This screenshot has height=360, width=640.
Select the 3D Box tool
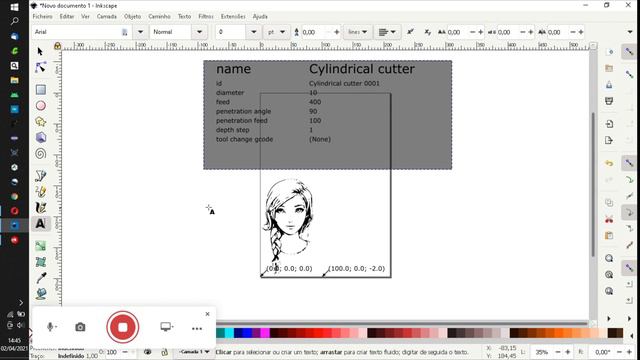click(x=40, y=138)
